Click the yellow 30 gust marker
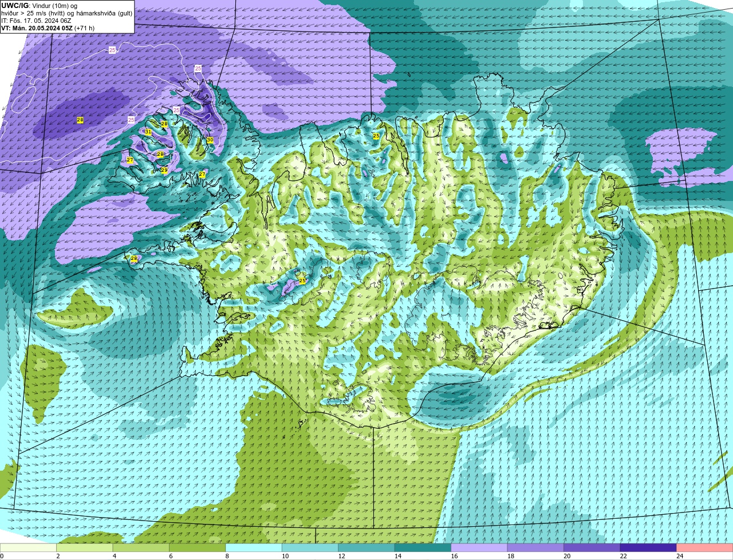The width and height of the screenshot is (733, 560). click(x=210, y=140)
